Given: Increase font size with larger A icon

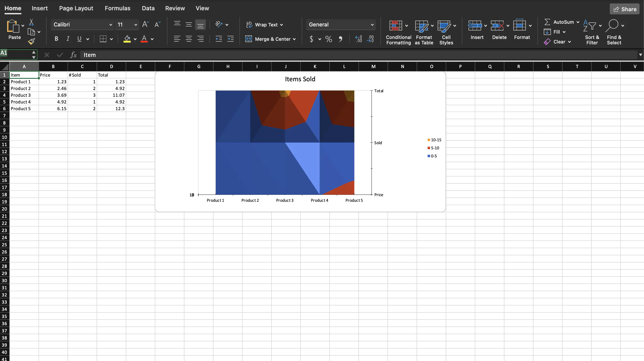Looking at the screenshot, I should coord(145,24).
